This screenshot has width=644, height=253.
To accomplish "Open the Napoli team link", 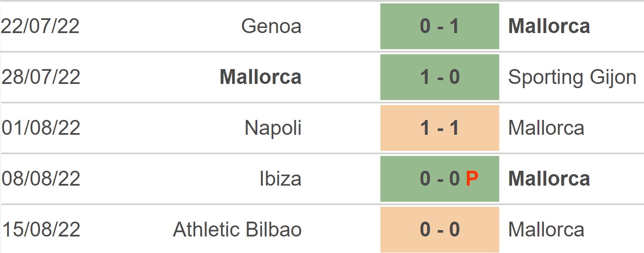I will (273, 128).
